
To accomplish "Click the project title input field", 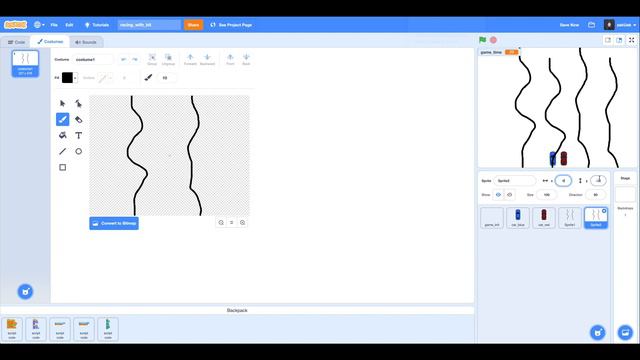I will pos(149,25).
